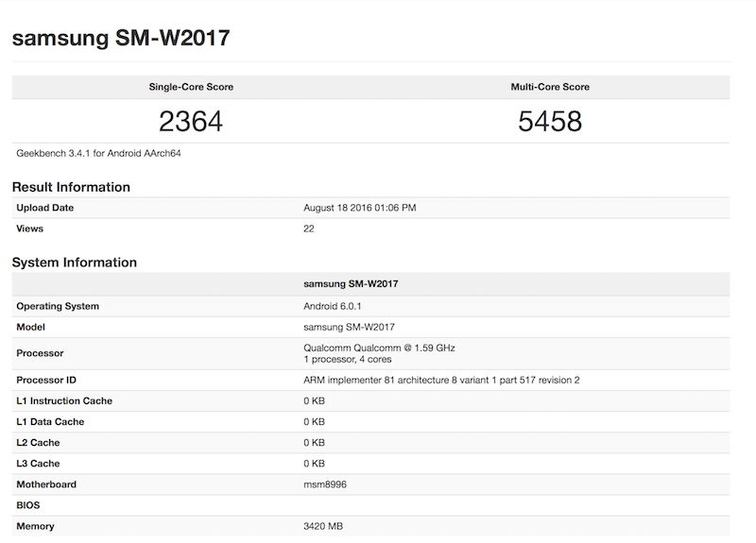Screen dimensions: 756x543
Task: Click the Result Information section heading
Action: click(x=71, y=187)
